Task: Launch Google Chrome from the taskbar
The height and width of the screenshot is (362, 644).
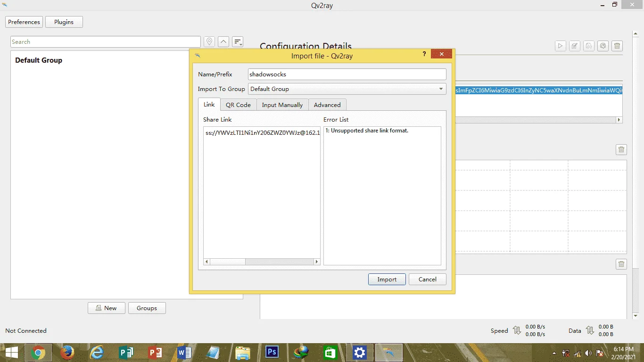Action: coord(38,353)
